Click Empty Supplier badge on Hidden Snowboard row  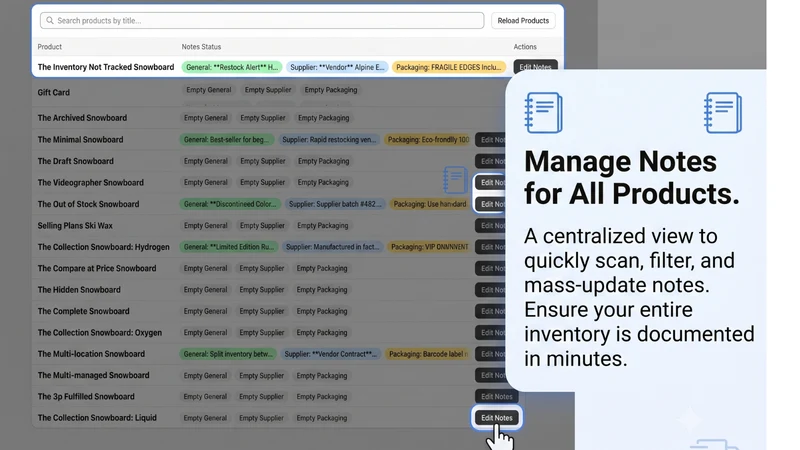262,290
